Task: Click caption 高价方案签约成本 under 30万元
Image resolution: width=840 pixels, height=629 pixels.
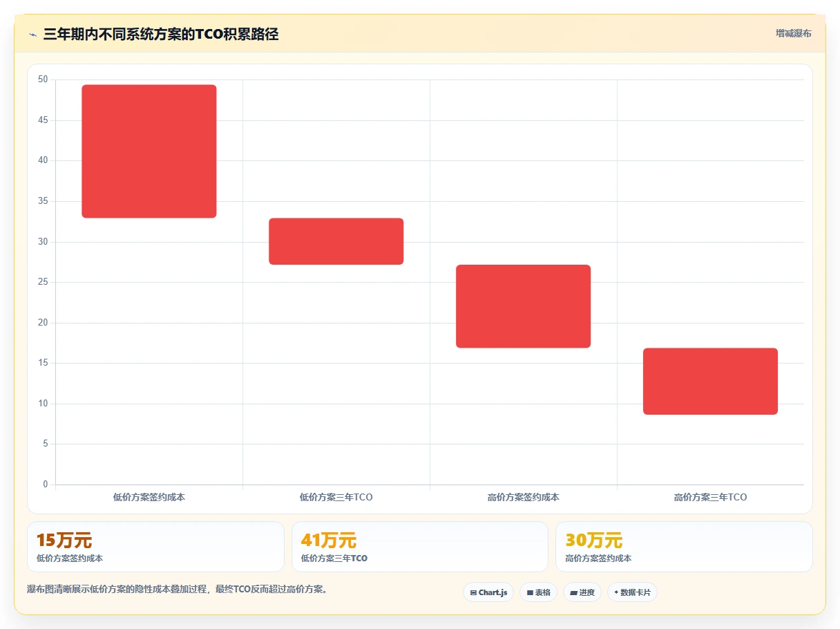Action: coord(598,558)
